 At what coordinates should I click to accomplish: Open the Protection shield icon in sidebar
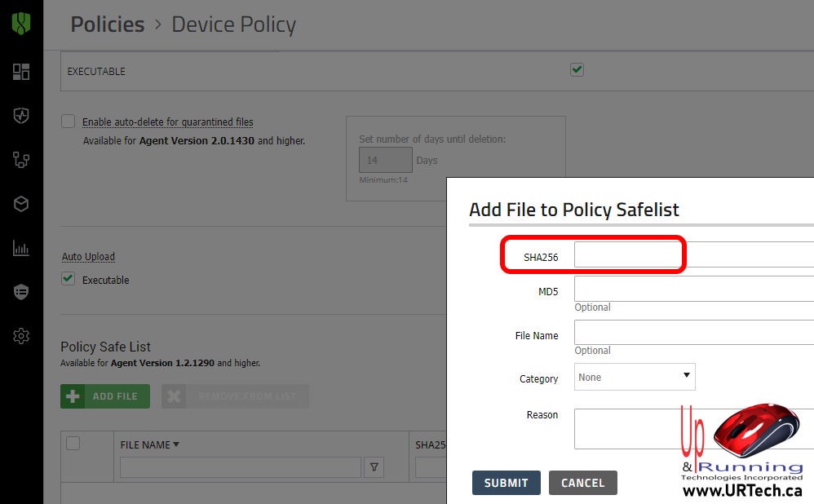pos(21,116)
